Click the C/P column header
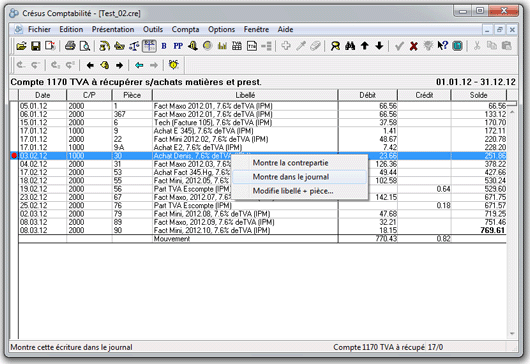Screen dimensions: 530x364 click(89, 95)
